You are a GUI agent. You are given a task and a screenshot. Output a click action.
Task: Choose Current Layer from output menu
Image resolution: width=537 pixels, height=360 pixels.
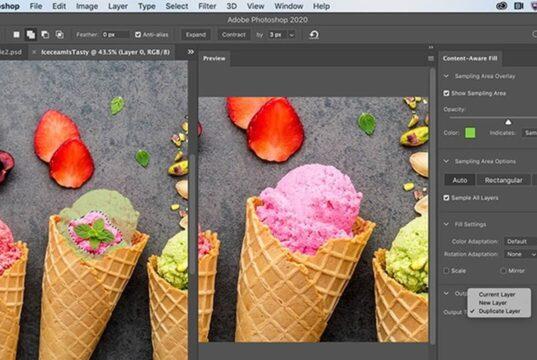coord(497,294)
